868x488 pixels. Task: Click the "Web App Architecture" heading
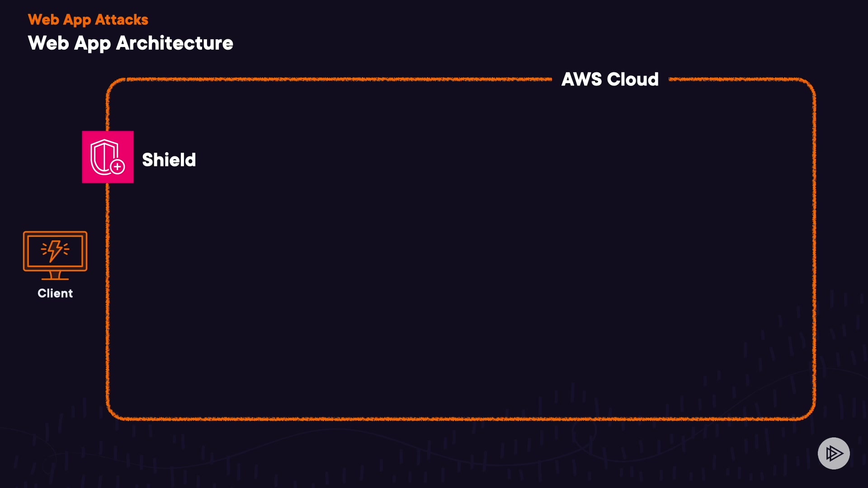[x=130, y=43]
